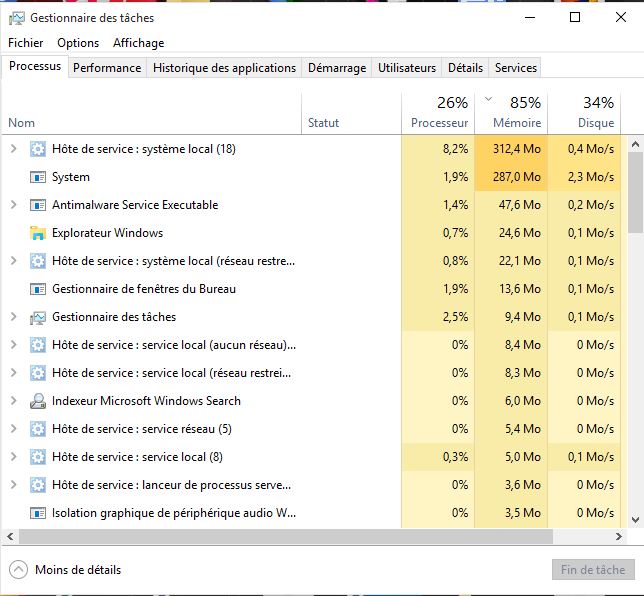Sort by the Disque column header
The image size is (644, 596).
pyautogui.click(x=584, y=114)
